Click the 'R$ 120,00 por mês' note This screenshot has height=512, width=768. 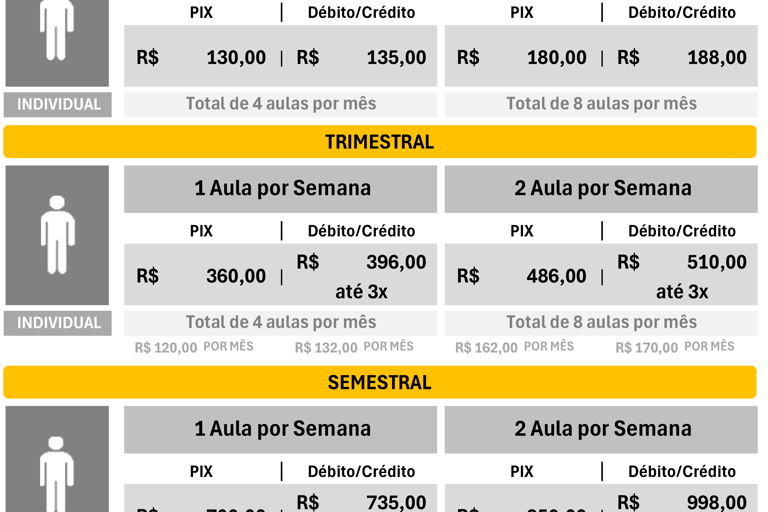click(x=194, y=347)
